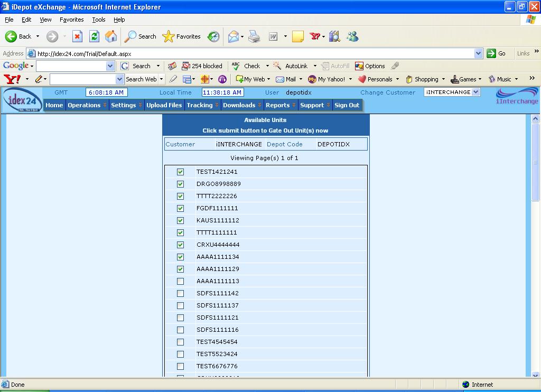Click the Sign Out link

tap(347, 105)
